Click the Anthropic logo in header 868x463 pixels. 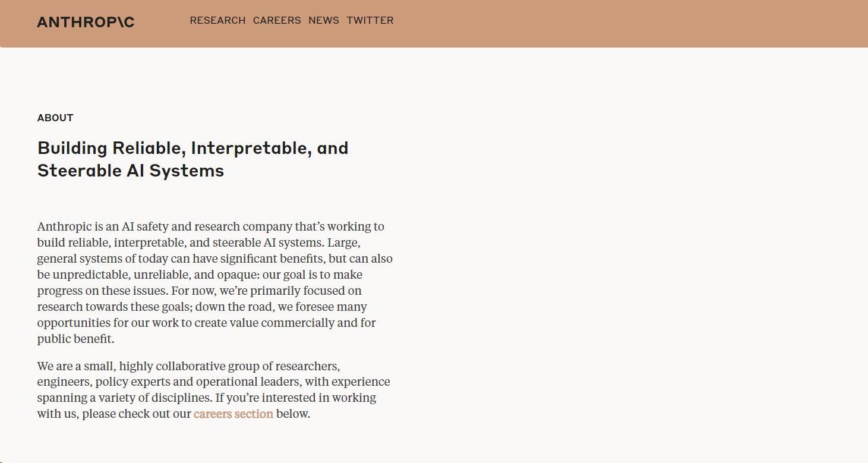86,22
